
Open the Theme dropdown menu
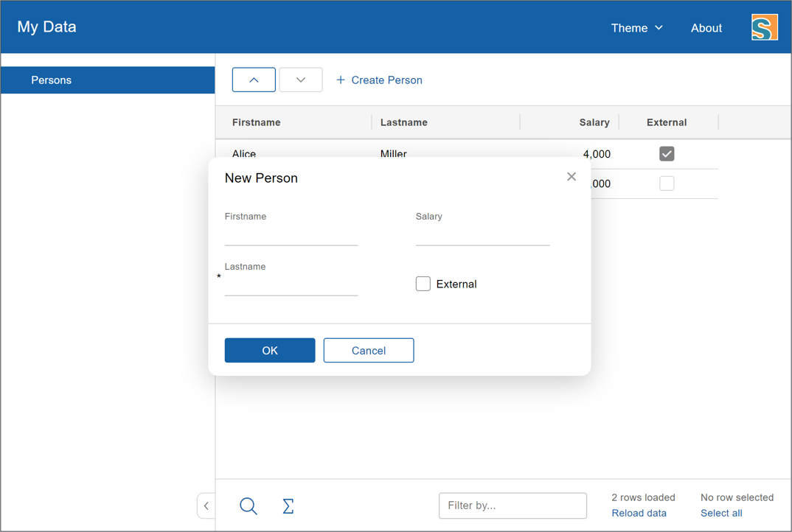coord(636,28)
